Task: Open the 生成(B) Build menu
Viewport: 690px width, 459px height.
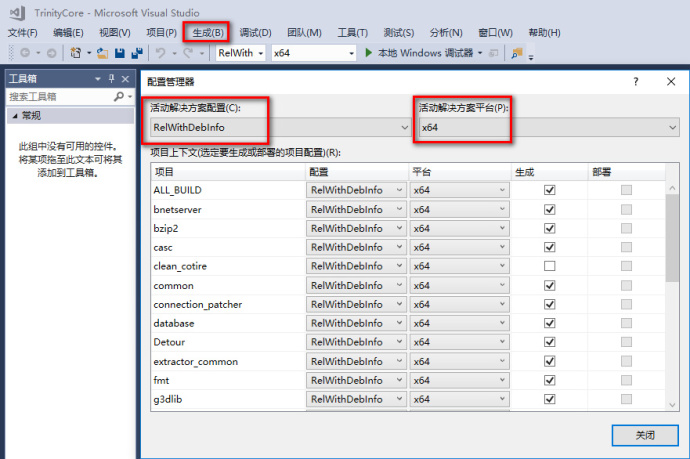Action: 204,32
